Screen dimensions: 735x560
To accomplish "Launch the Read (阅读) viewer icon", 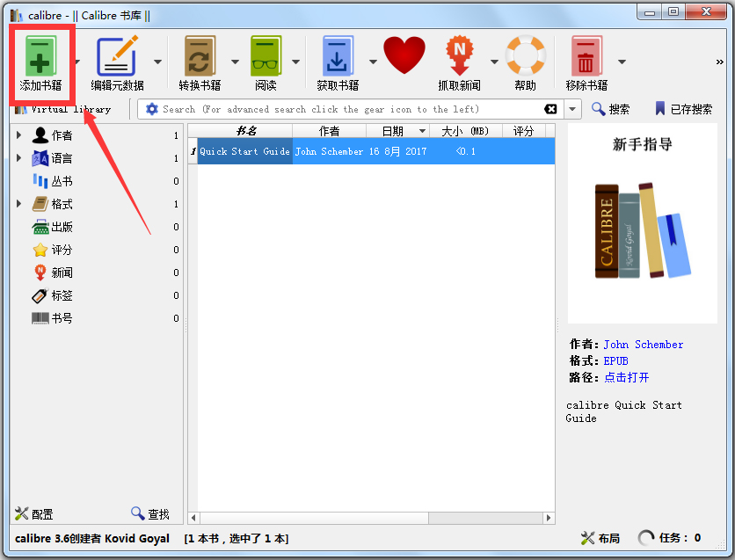I will [x=266, y=56].
